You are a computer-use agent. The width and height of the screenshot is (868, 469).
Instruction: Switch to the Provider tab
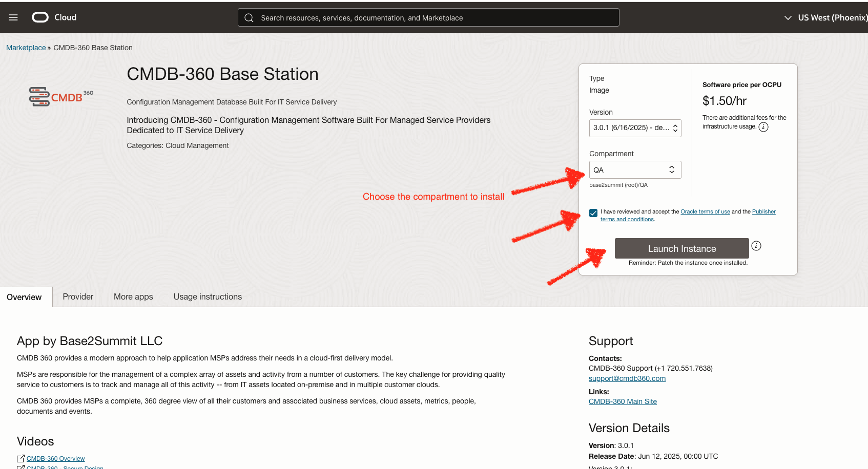click(78, 297)
